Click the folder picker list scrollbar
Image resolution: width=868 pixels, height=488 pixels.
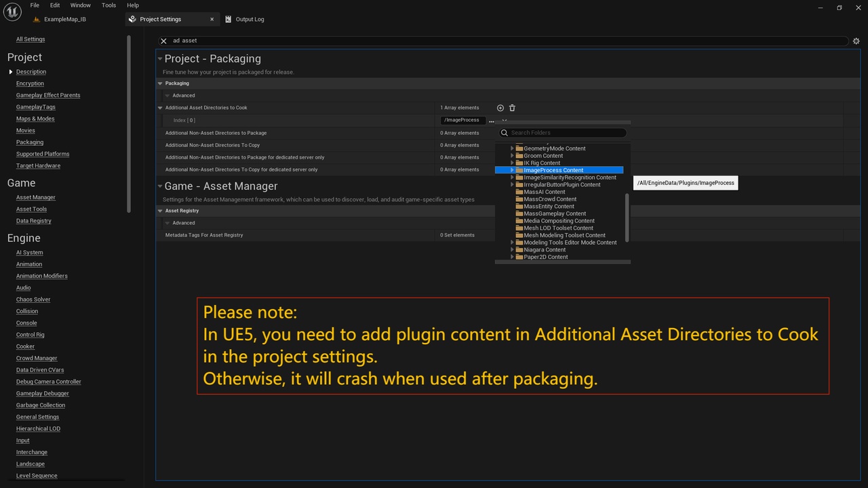click(627, 217)
